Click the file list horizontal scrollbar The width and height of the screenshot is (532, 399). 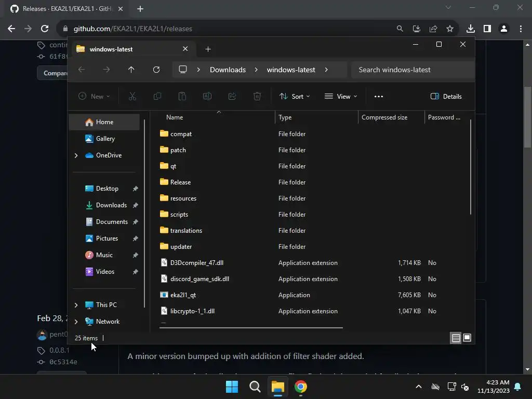[x=251, y=328]
